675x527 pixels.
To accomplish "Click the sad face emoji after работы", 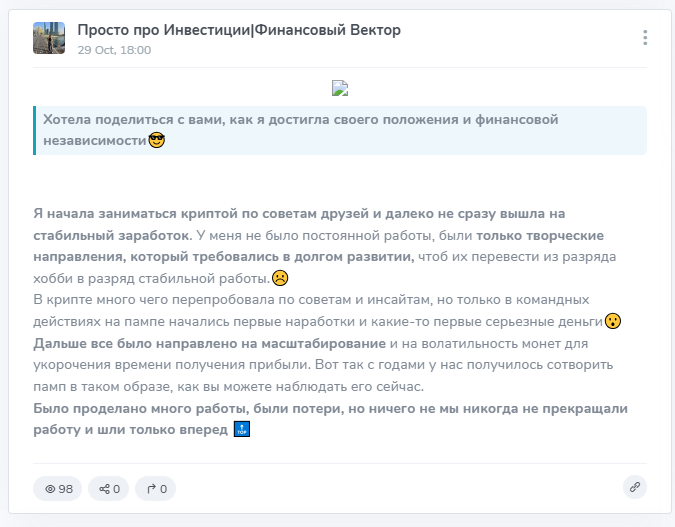I will 280,278.
